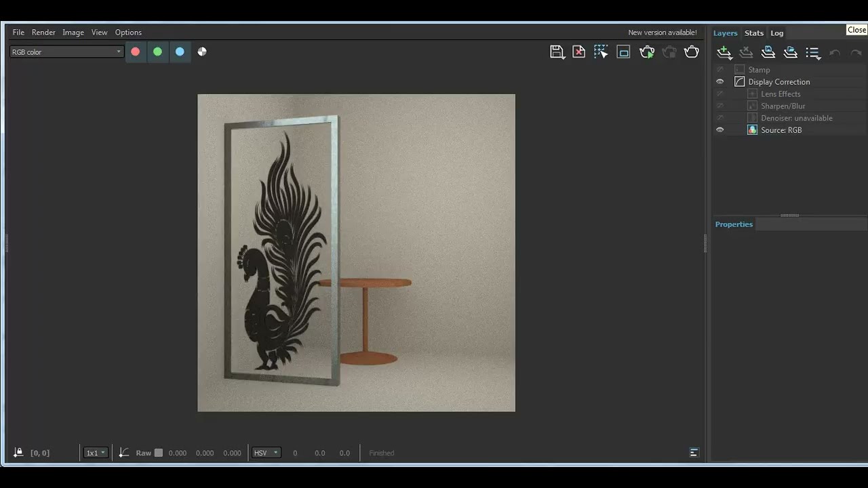
Task: Open the View menu
Action: 100,33
